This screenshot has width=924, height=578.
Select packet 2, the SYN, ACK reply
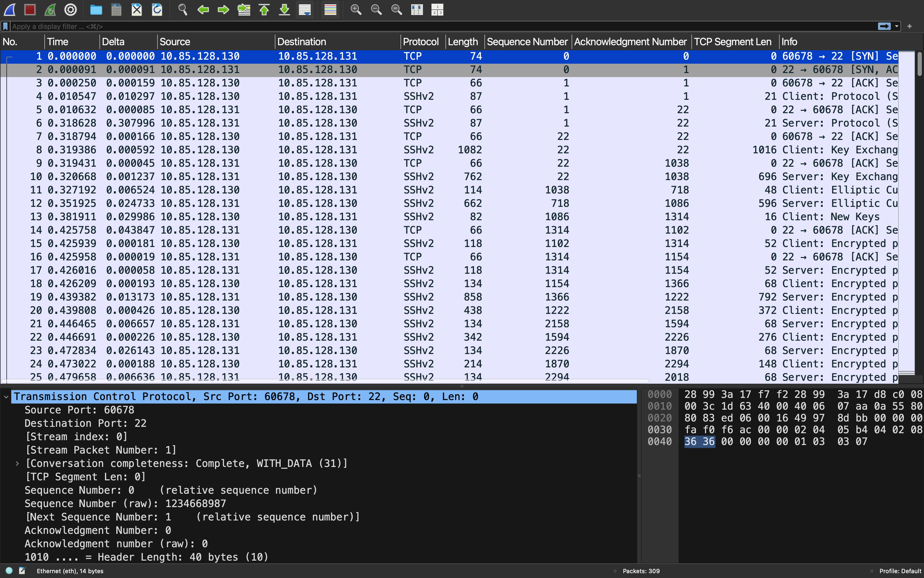coord(449,70)
